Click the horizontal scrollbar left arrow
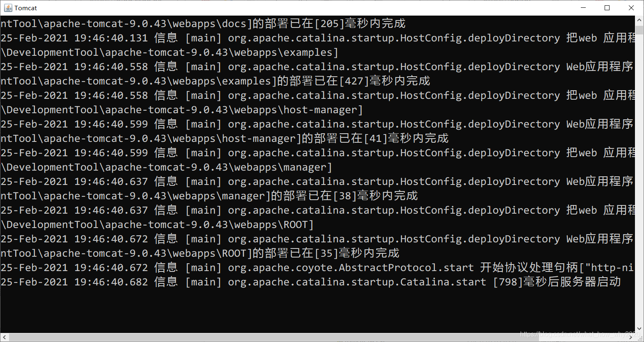 (4, 337)
